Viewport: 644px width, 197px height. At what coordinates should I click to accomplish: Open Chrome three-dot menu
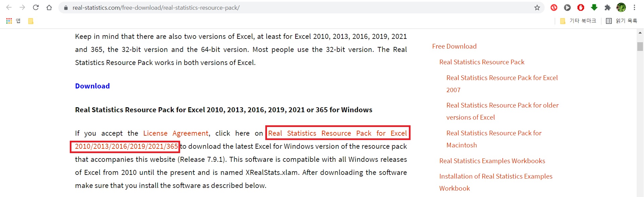point(634,7)
